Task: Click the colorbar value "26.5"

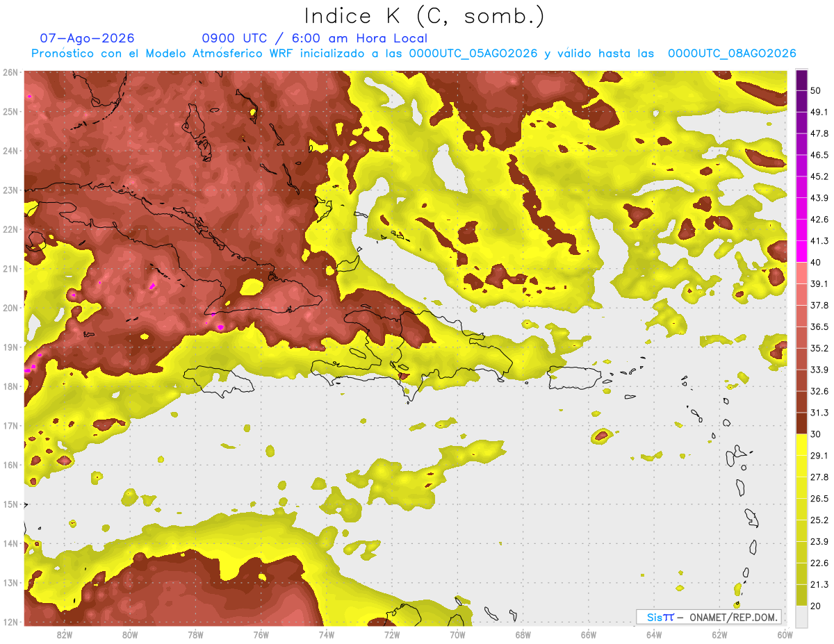Action: point(819,498)
